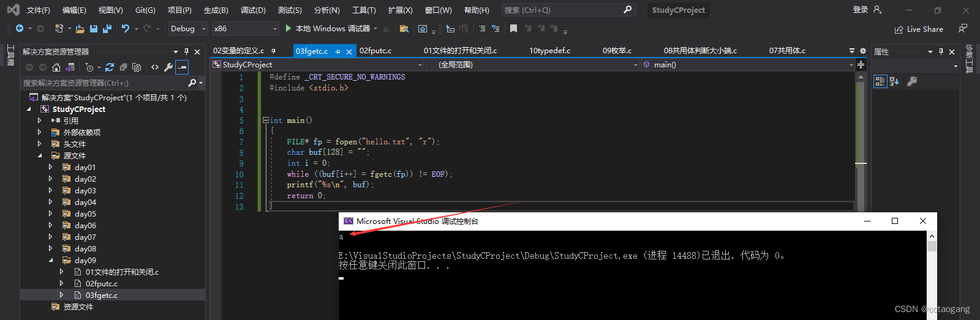Open the 调试(D) menu
The width and height of the screenshot is (980, 320).
pyautogui.click(x=253, y=10)
